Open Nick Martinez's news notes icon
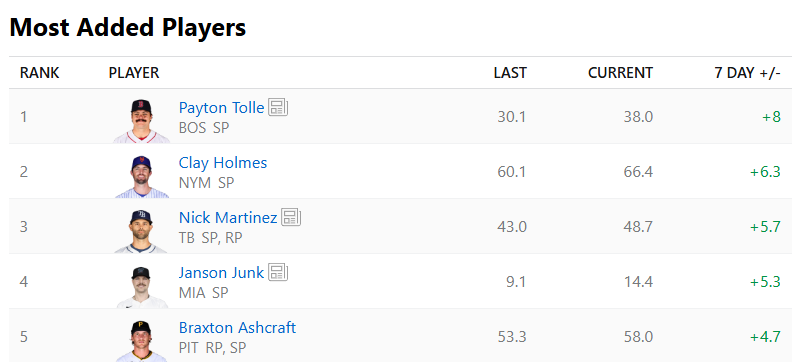 (291, 217)
